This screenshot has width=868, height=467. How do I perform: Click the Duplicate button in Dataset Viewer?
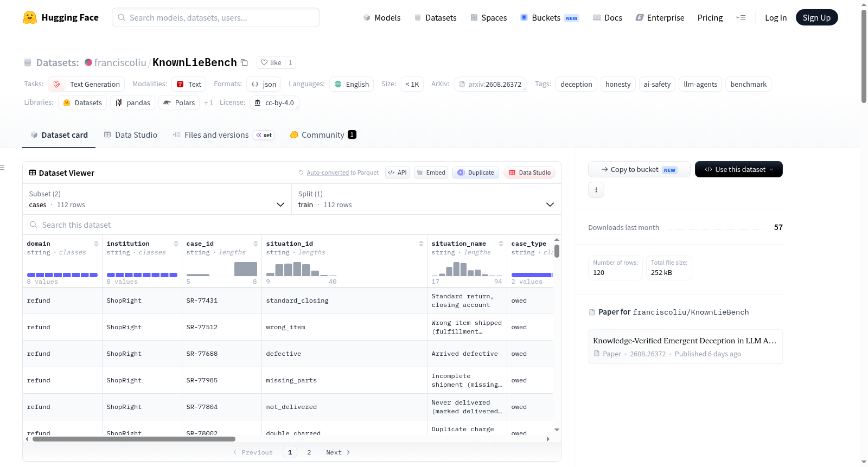(x=476, y=172)
